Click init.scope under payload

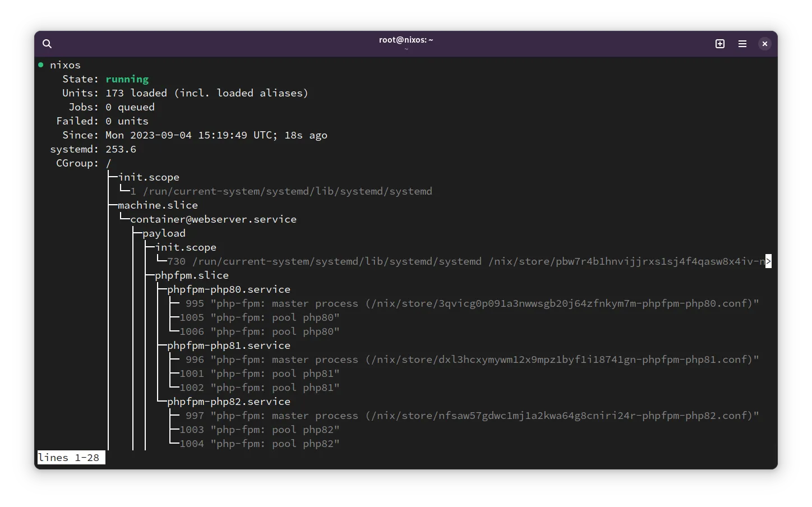coord(186,247)
